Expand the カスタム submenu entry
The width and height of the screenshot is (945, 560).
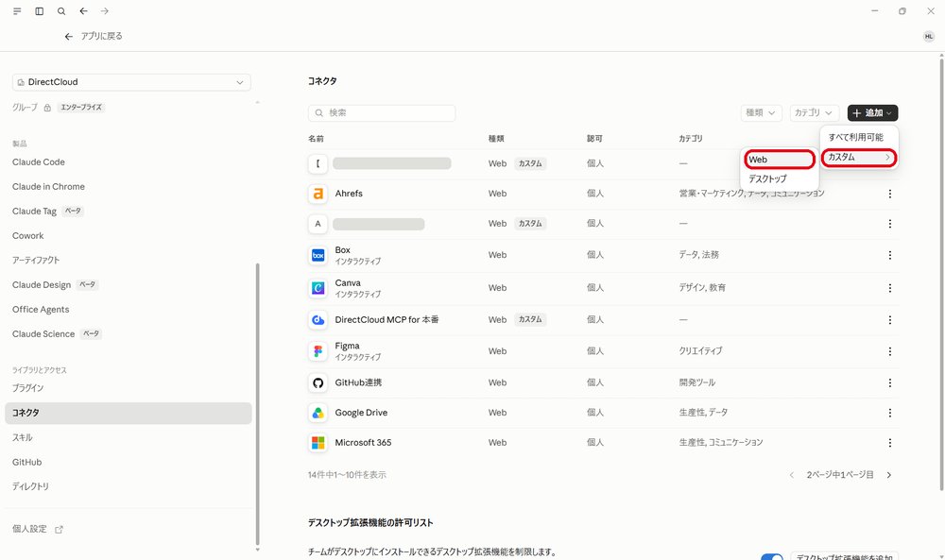point(859,157)
